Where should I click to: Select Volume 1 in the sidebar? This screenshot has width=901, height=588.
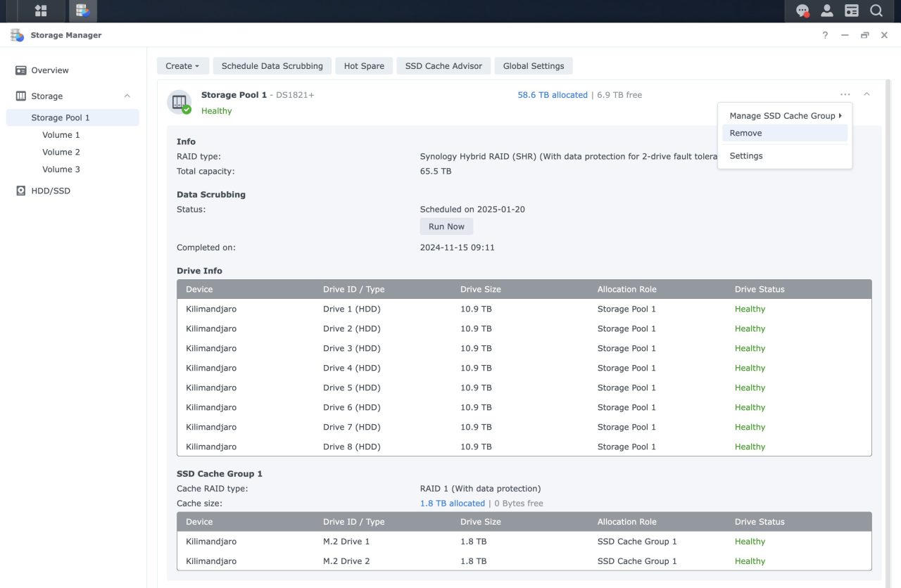(73, 135)
